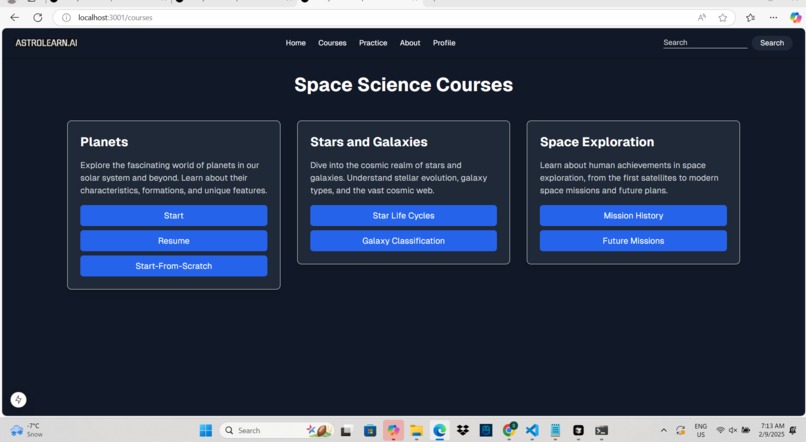Viewport: 806px width, 442px height.
Task: Open Chrome from taskbar
Action: tap(509, 430)
